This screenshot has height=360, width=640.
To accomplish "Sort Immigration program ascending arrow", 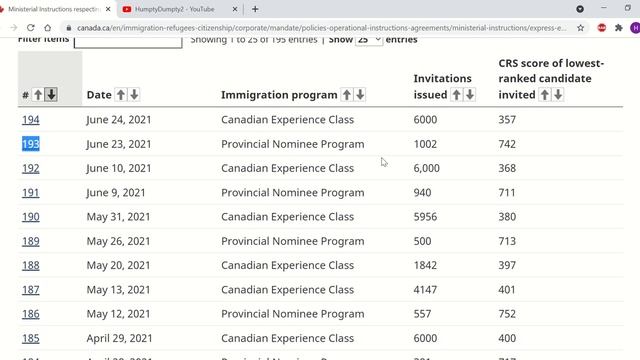I will [x=347, y=95].
